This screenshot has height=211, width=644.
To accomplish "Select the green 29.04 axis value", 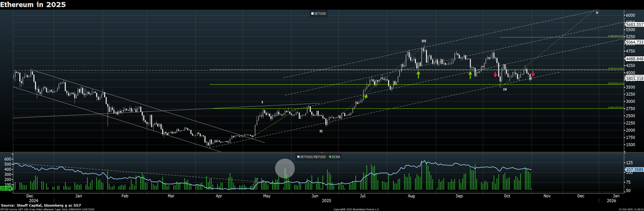I will tap(6, 189).
